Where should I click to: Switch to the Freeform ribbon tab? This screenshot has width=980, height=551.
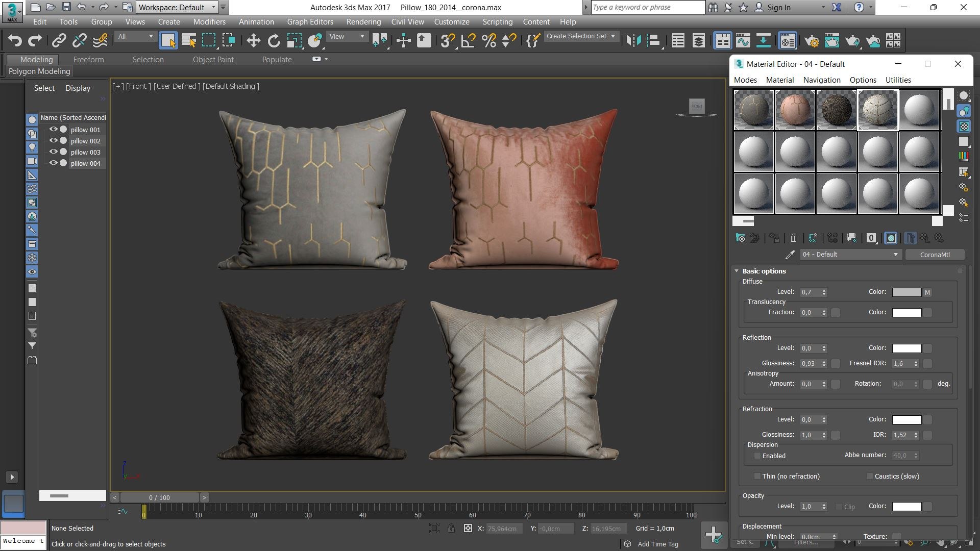coord(88,60)
